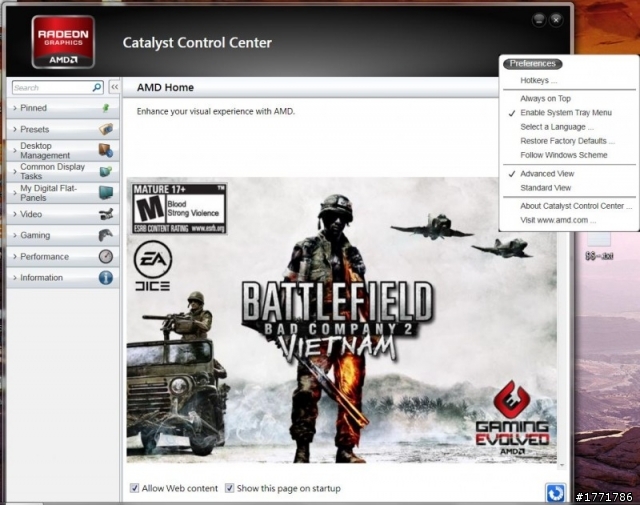Click Enhance your visual experience text

click(216, 111)
